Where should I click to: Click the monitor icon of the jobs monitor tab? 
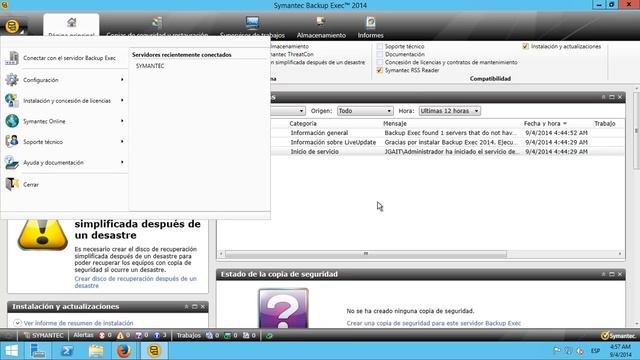pyautogui.click(x=252, y=22)
